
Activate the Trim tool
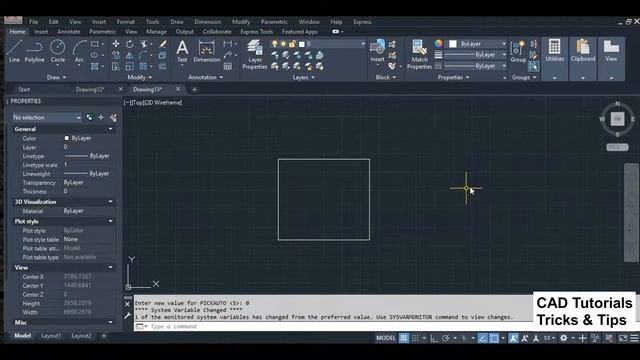pos(144,44)
